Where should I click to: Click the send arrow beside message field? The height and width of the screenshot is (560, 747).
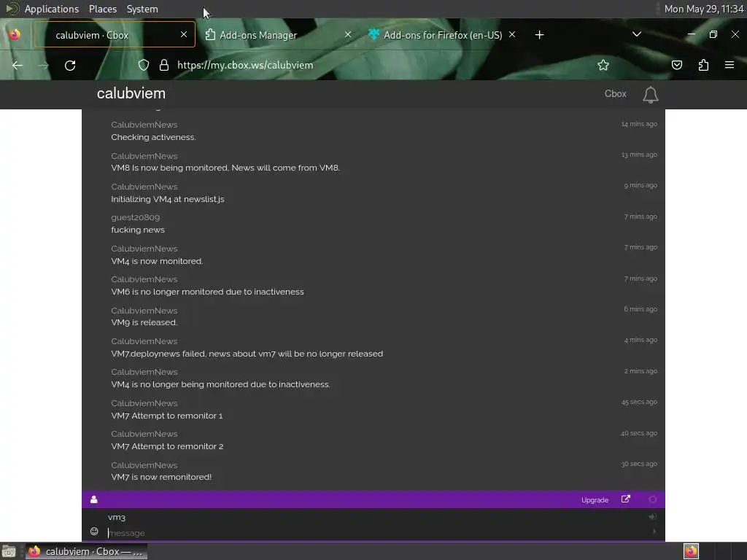654,532
